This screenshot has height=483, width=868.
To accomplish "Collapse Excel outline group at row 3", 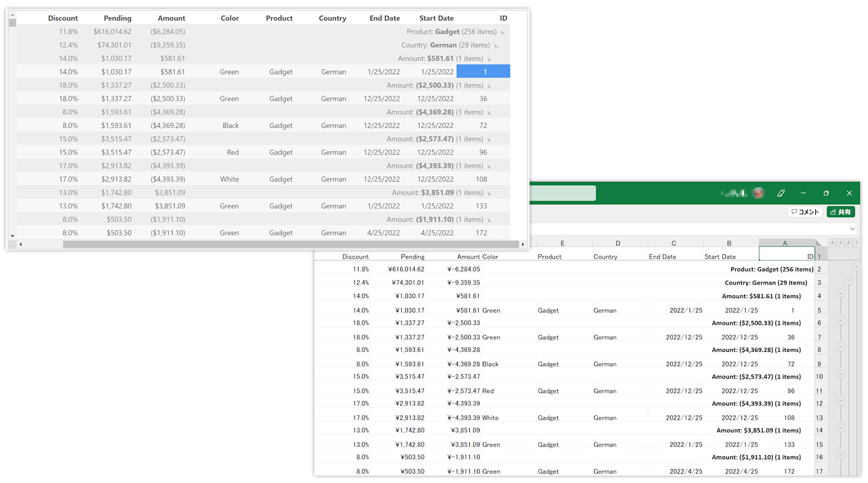I will point(848,280).
